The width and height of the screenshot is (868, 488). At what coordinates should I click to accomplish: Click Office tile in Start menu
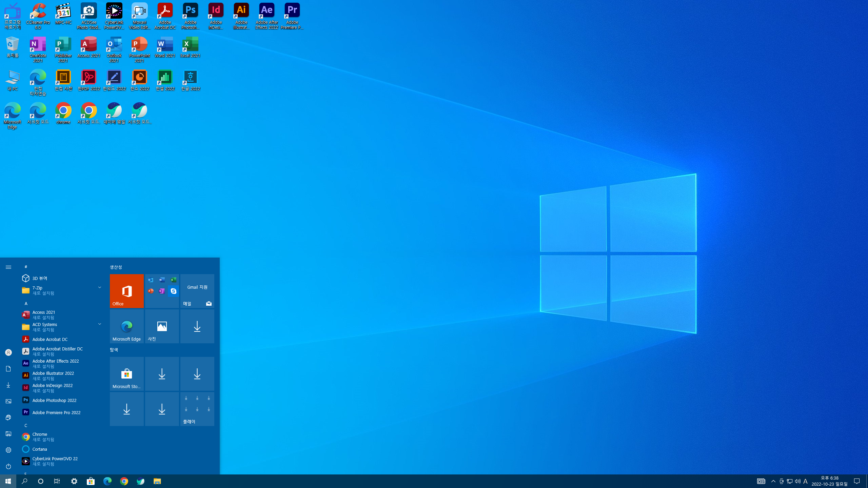pos(126,291)
